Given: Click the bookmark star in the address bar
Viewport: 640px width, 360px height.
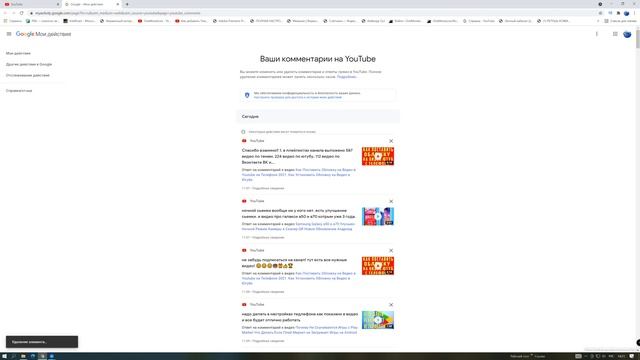Looking at the screenshot, I should tap(600, 13).
